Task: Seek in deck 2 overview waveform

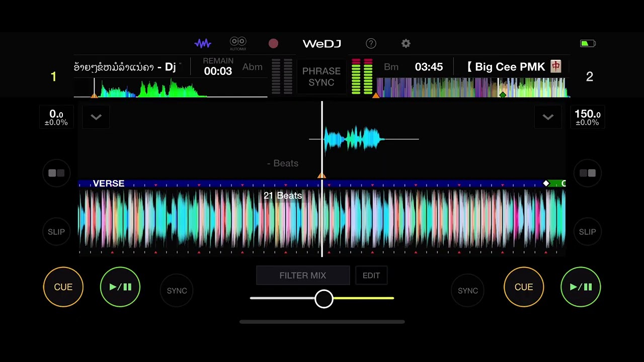Action: point(473,87)
